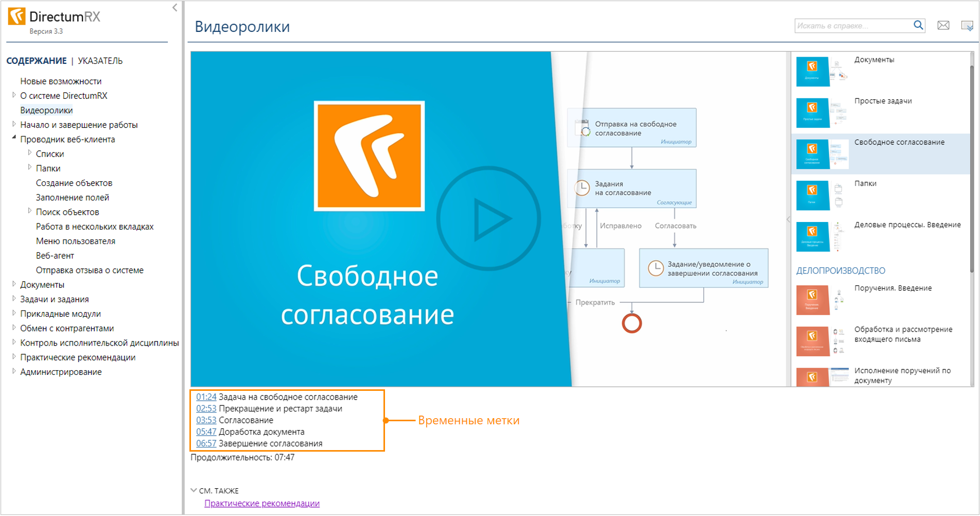Click the help search input field

pyautogui.click(x=852, y=26)
